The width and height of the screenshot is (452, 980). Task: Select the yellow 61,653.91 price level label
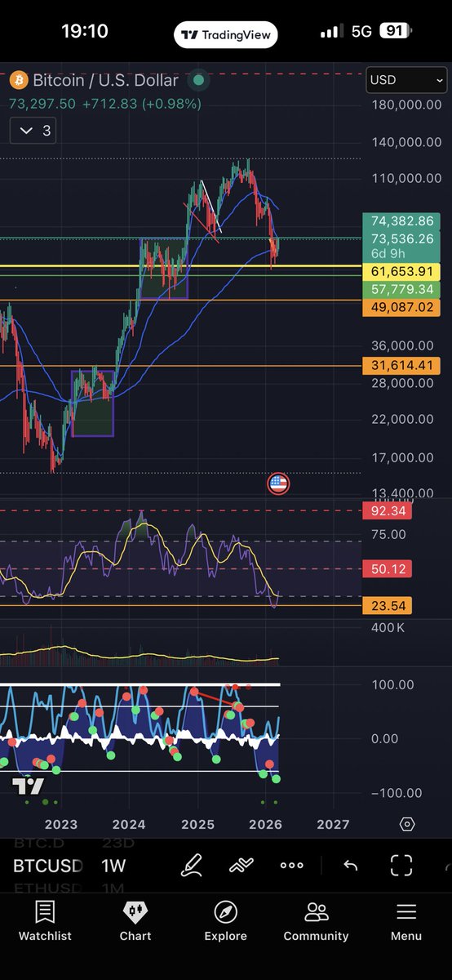coord(403,270)
